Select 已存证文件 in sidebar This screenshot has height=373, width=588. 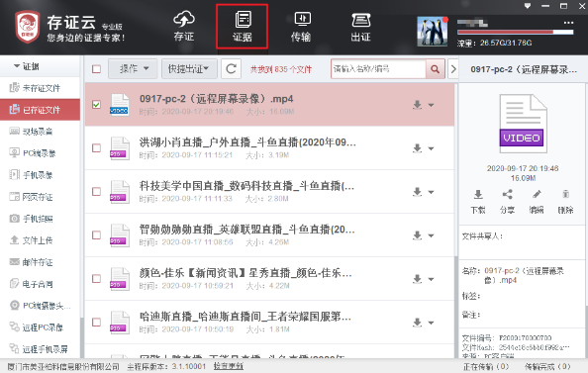point(41,110)
